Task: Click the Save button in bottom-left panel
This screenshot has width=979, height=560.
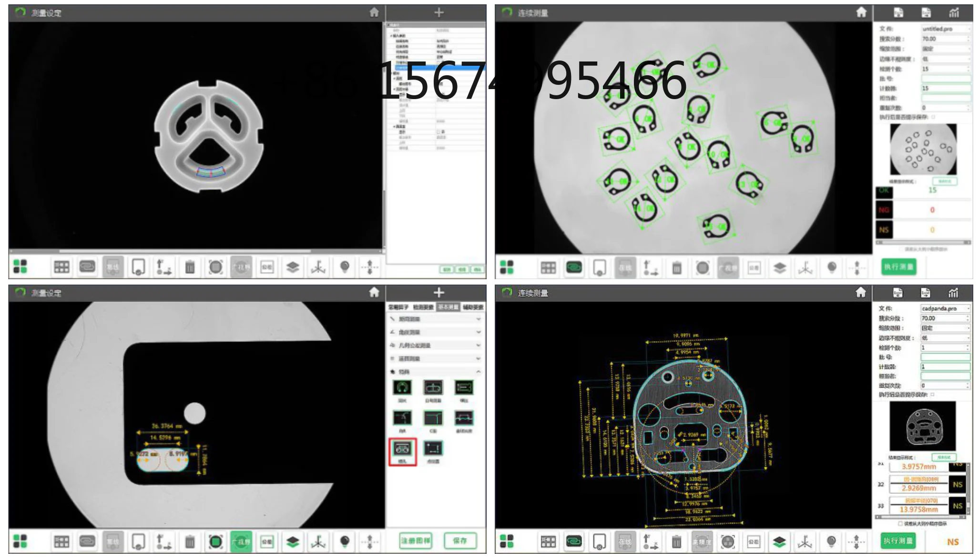Action: [460, 540]
